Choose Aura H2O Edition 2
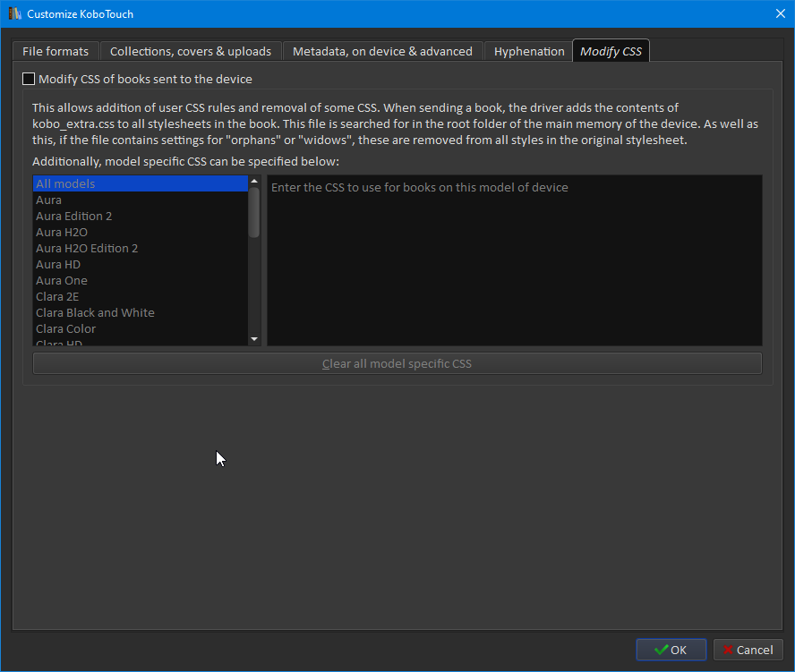Viewport: 795px width, 672px height. click(141, 249)
